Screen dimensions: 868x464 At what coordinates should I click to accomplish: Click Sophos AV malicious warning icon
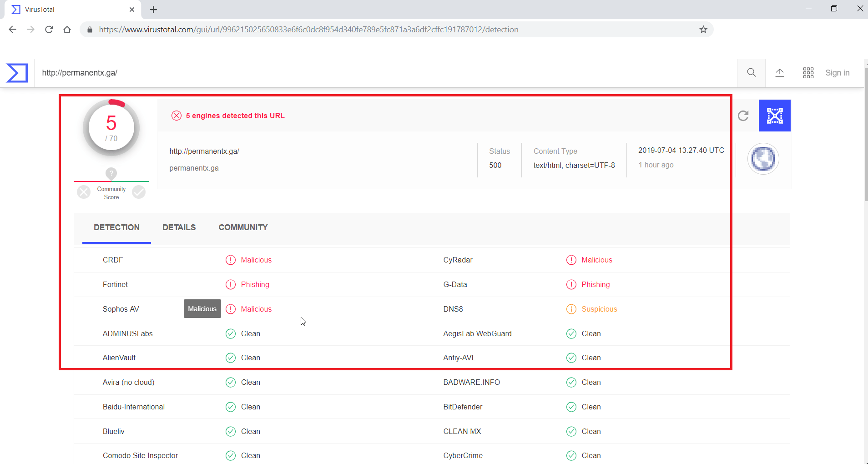(231, 309)
